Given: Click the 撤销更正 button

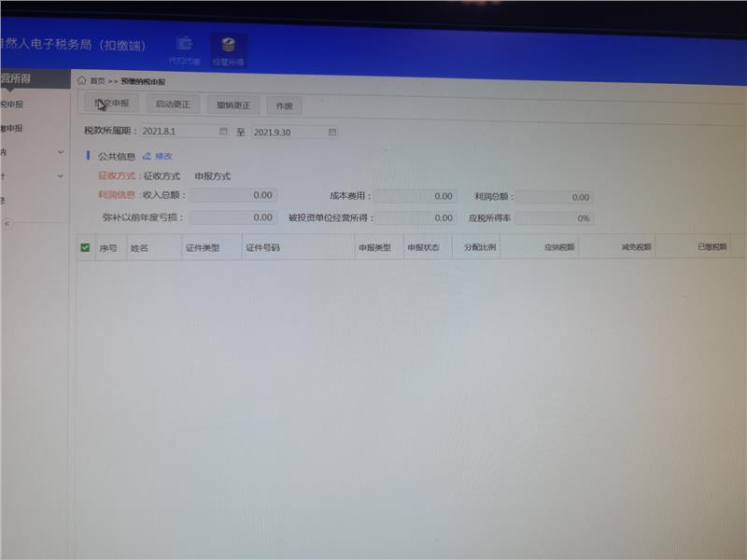Looking at the screenshot, I should click(x=233, y=105).
